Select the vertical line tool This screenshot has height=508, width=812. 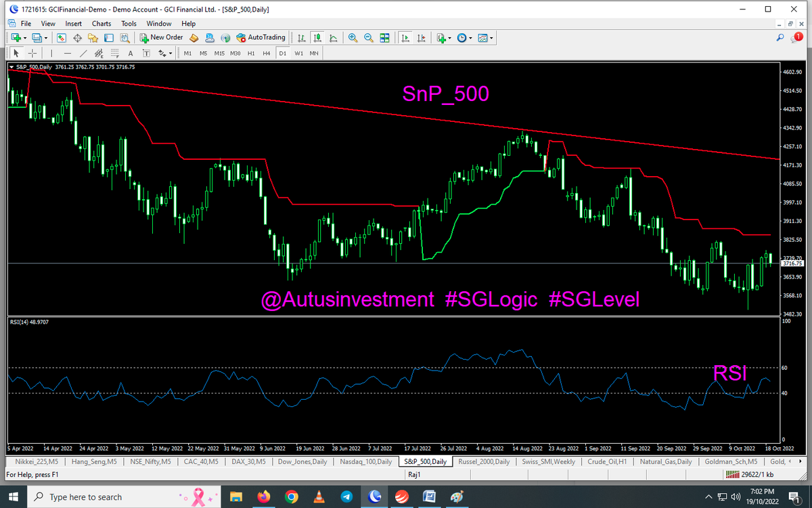tap(52, 53)
